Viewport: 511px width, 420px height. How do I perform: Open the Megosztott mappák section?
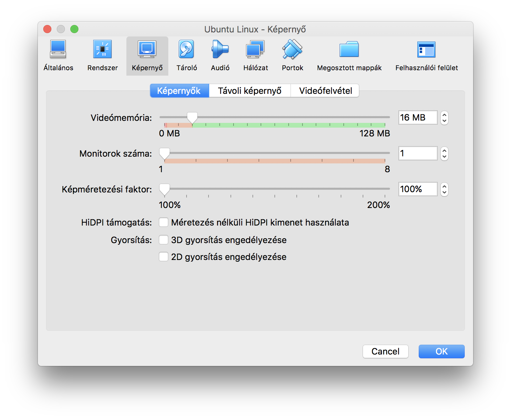tap(349, 56)
